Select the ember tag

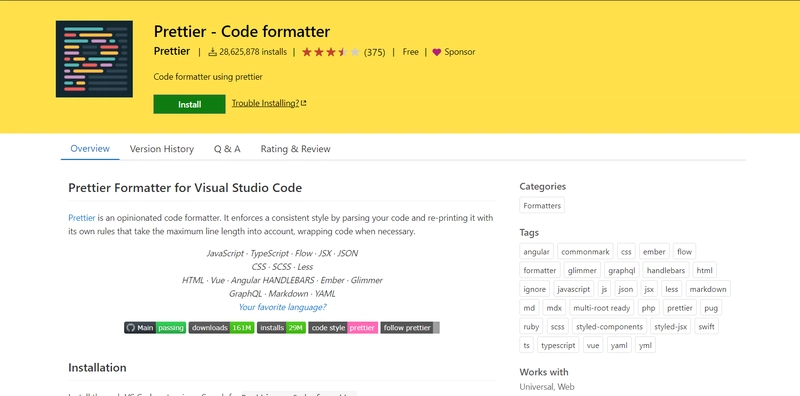click(654, 252)
